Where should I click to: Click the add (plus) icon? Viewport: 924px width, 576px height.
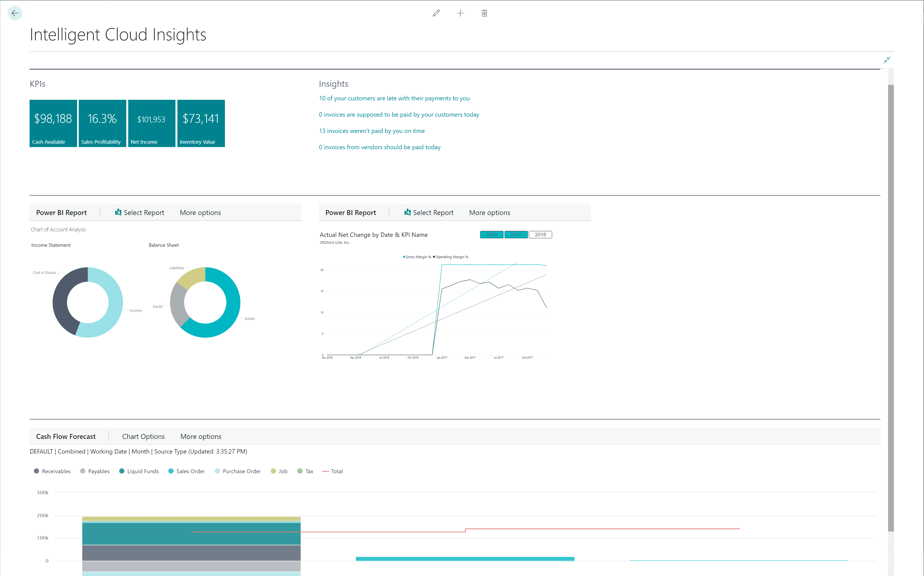pyautogui.click(x=460, y=13)
